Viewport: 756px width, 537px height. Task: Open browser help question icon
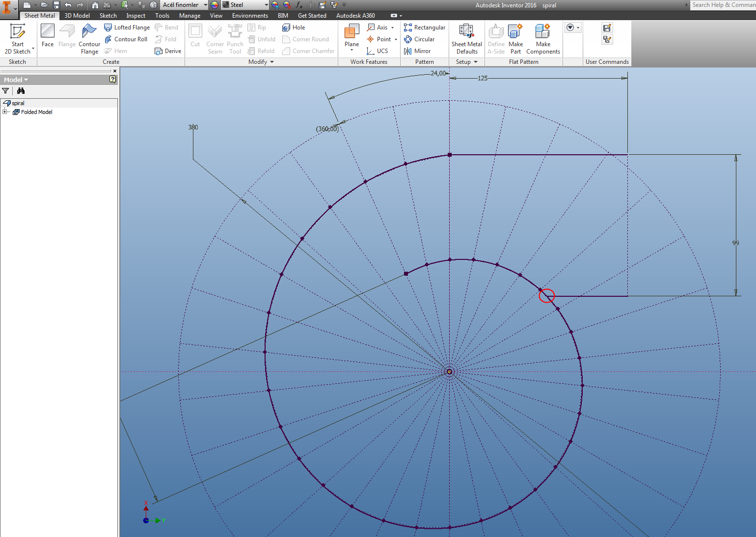113,79
